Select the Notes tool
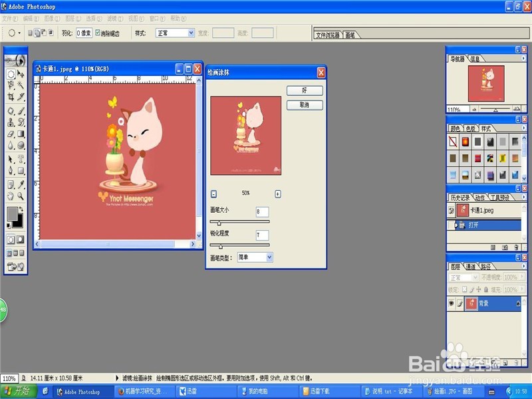532x399 pixels. tap(11, 185)
